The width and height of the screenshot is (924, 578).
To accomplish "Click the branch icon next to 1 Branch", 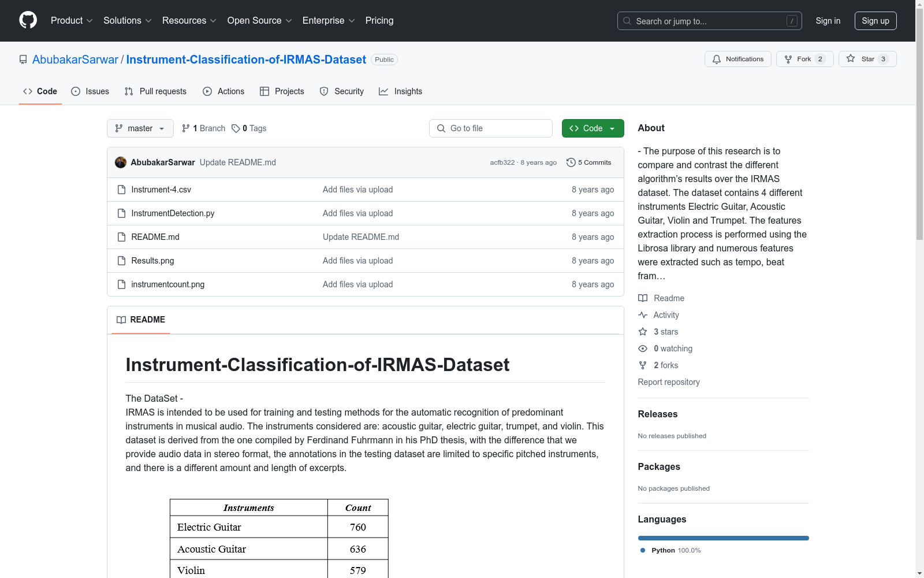I will click(186, 128).
